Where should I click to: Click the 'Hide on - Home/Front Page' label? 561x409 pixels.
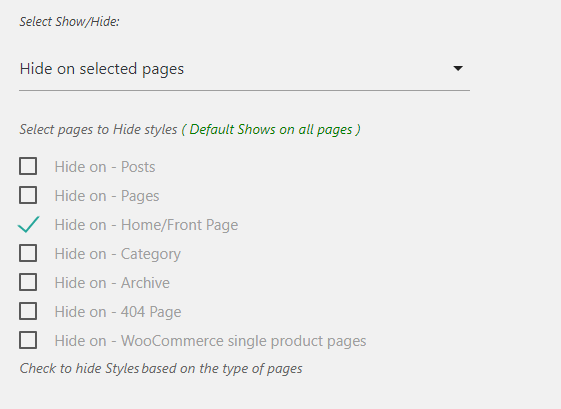point(146,225)
